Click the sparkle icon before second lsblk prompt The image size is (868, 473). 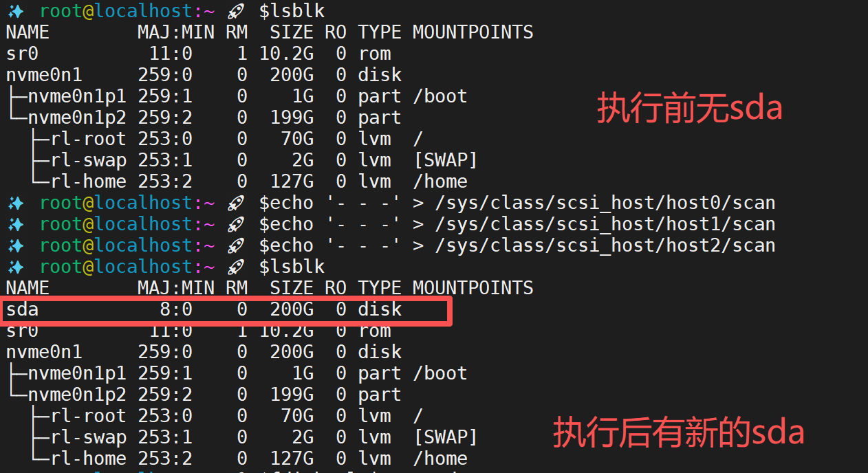coord(15,267)
